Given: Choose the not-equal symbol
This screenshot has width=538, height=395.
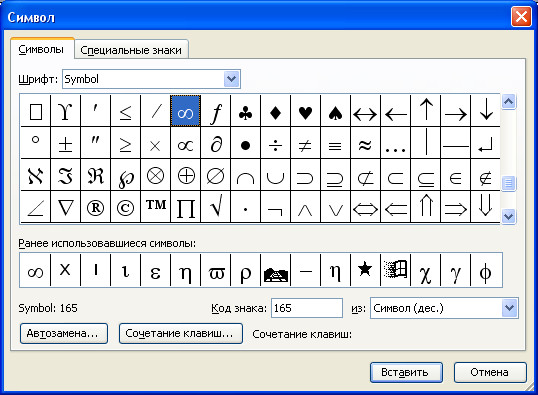Looking at the screenshot, I should coord(305,143).
